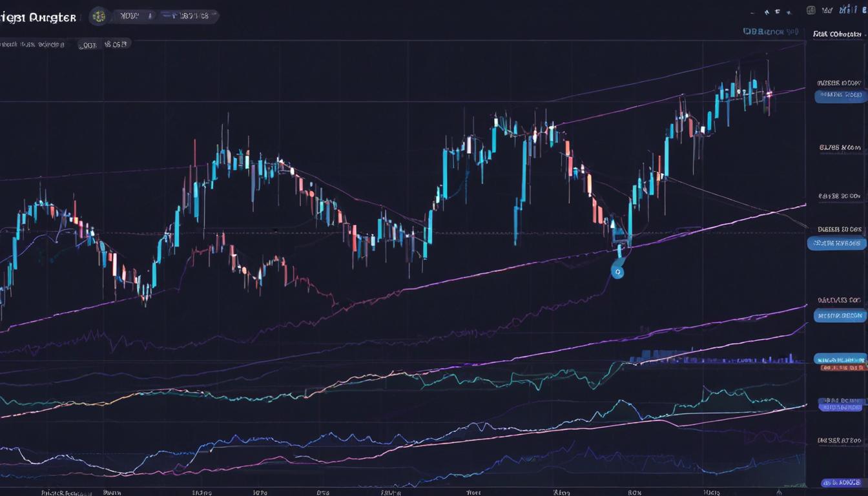Switch to the Digst Aurgter tab

coord(39,16)
